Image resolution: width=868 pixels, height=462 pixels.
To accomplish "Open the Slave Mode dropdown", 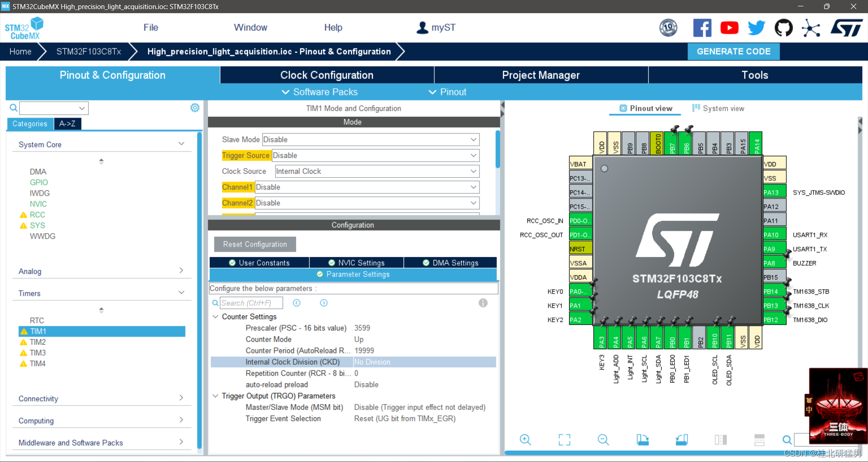I will tap(371, 139).
